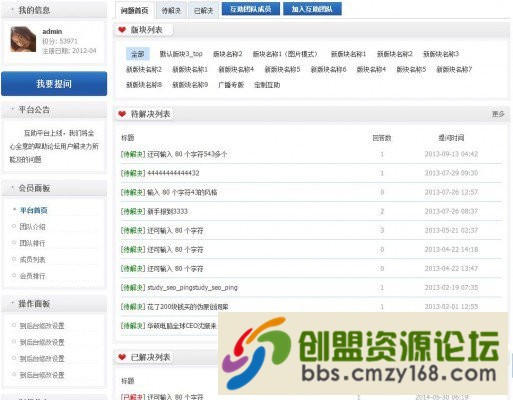513x400 pixels.
Task: Click the 加入互助团队 button
Action: tap(312, 9)
